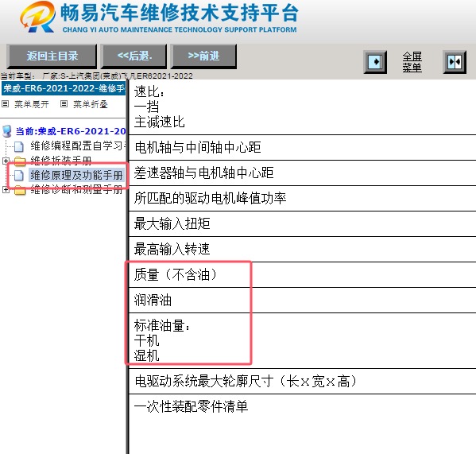Collapse all menus via 菜单折叠
This screenshot has width=476, height=454.
click(x=90, y=104)
